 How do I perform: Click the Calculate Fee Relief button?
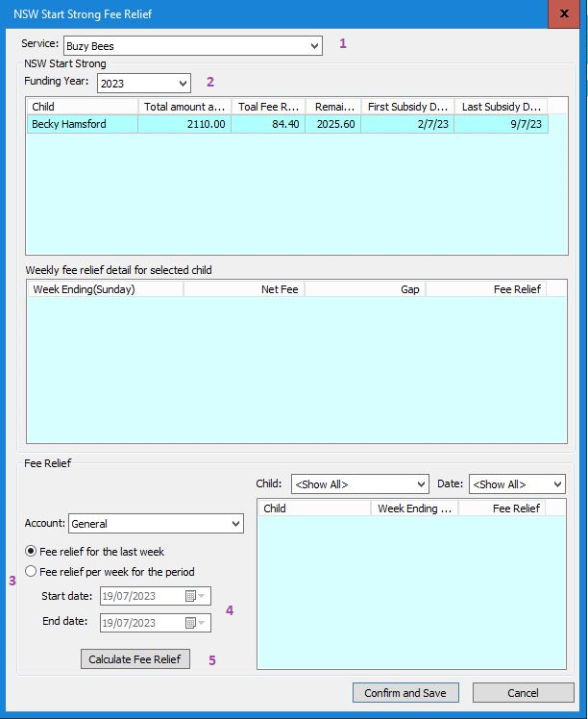tap(135, 659)
